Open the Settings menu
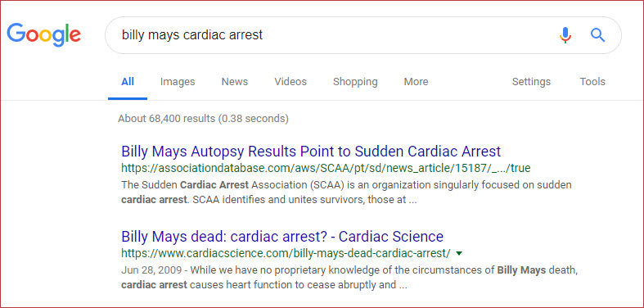 [531, 82]
